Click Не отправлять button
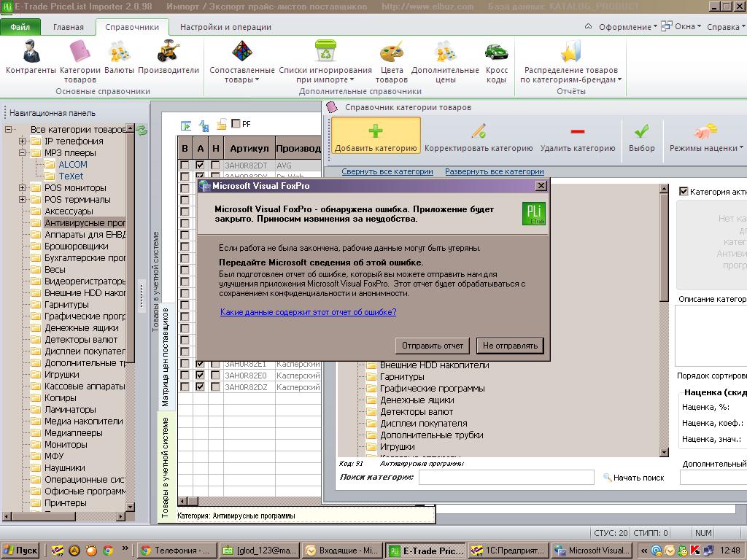The height and width of the screenshot is (560, 747). [x=510, y=346]
